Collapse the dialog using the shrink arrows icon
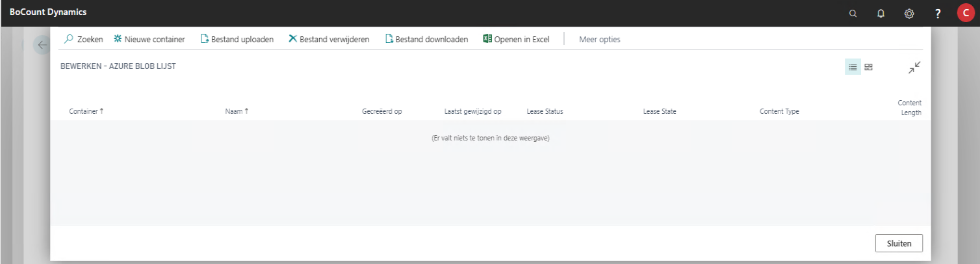 click(x=914, y=67)
